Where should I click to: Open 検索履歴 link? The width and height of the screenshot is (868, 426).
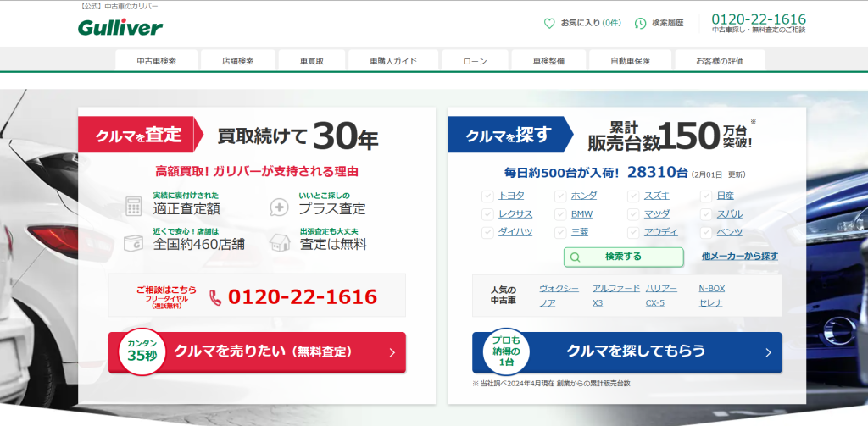click(x=668, y=23)
